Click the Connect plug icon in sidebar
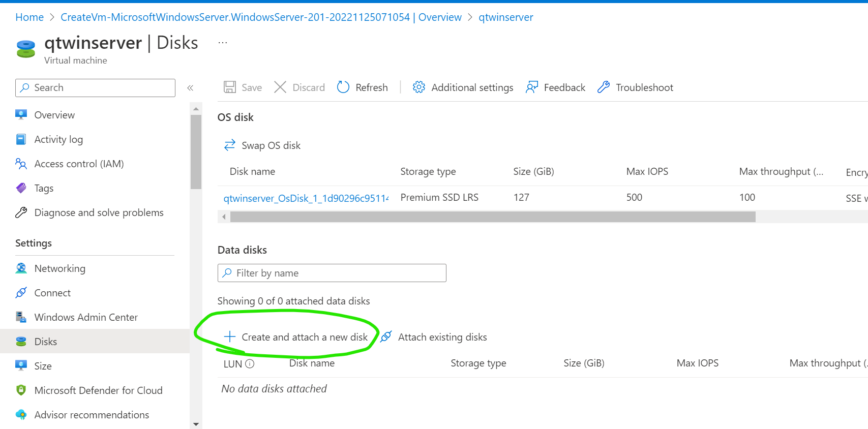Screen dimensions: 868x429 (x=21, y=293)
